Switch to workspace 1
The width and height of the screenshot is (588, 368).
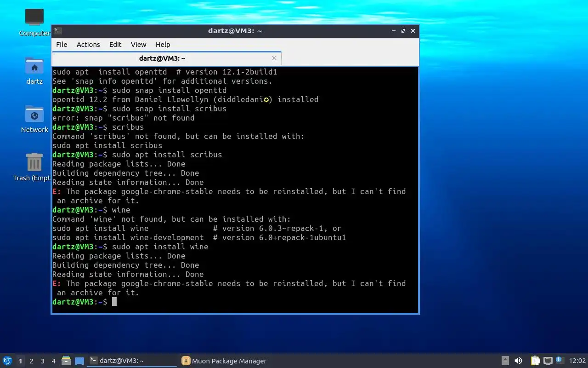click(x=20, y=361)
